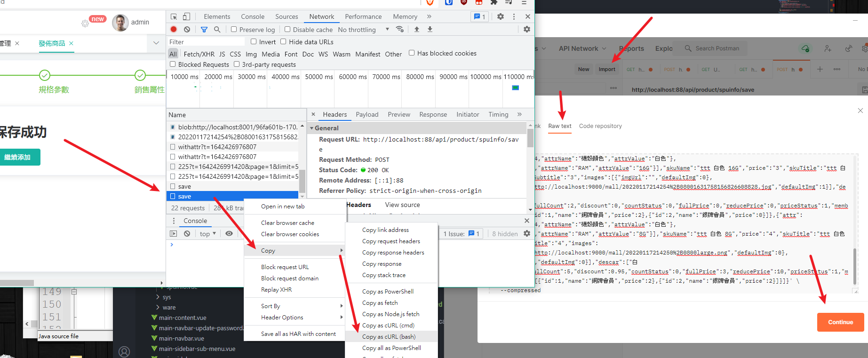
Task: Expand the sys folder in file tree
Action: coord(158,297)
